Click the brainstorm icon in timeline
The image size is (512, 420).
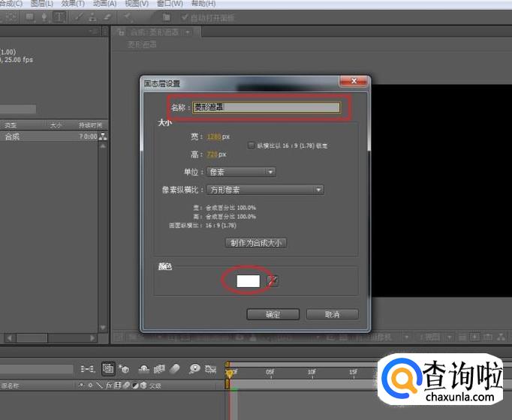tap(194, 369)
